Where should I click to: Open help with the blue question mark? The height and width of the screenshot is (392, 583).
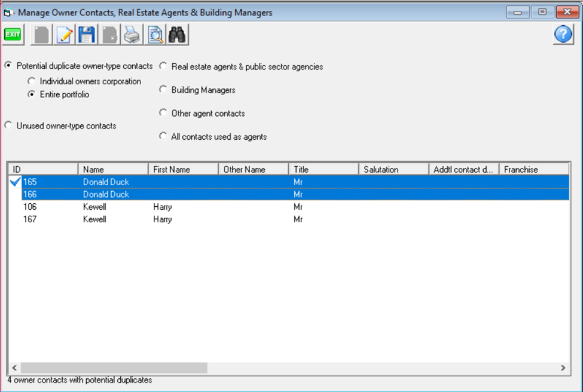pos(563,35)
